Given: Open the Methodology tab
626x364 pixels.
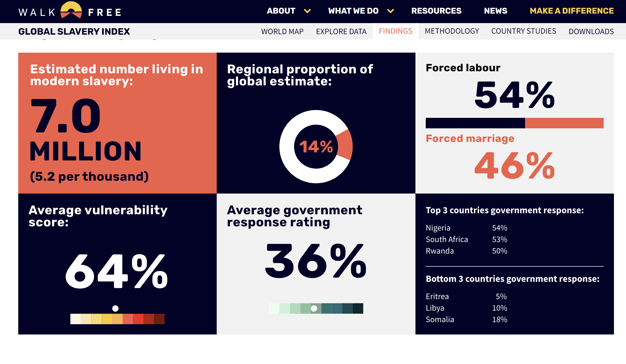Looking at the screenshot, I should point(452,31).
